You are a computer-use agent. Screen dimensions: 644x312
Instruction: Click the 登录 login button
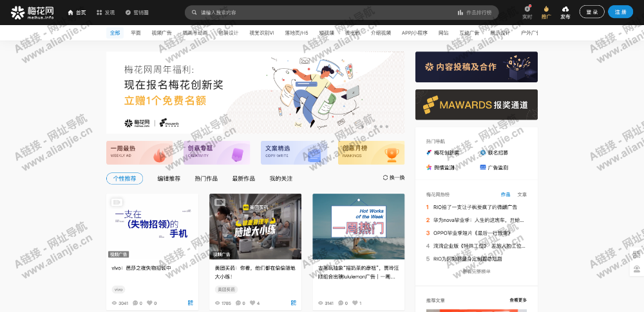(x=592, y=12)
